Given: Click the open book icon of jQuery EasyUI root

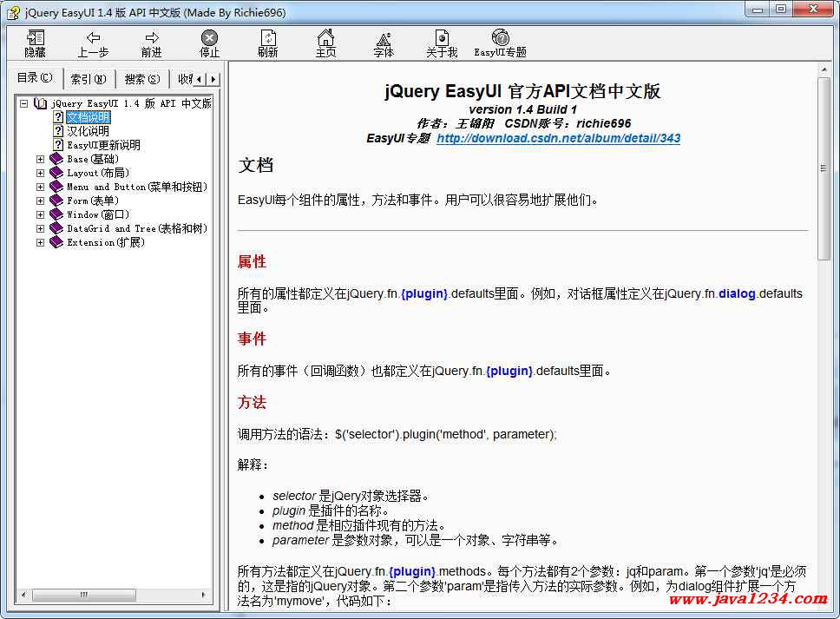Looking at the screenshot, I should point(40,103).
